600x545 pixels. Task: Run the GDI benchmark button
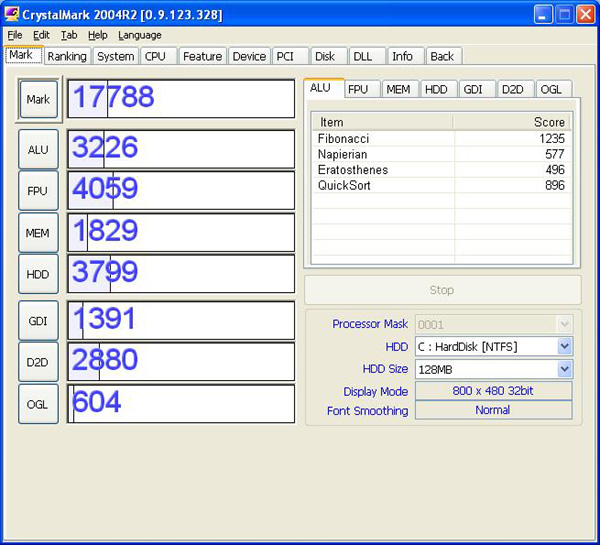point(38,321)
